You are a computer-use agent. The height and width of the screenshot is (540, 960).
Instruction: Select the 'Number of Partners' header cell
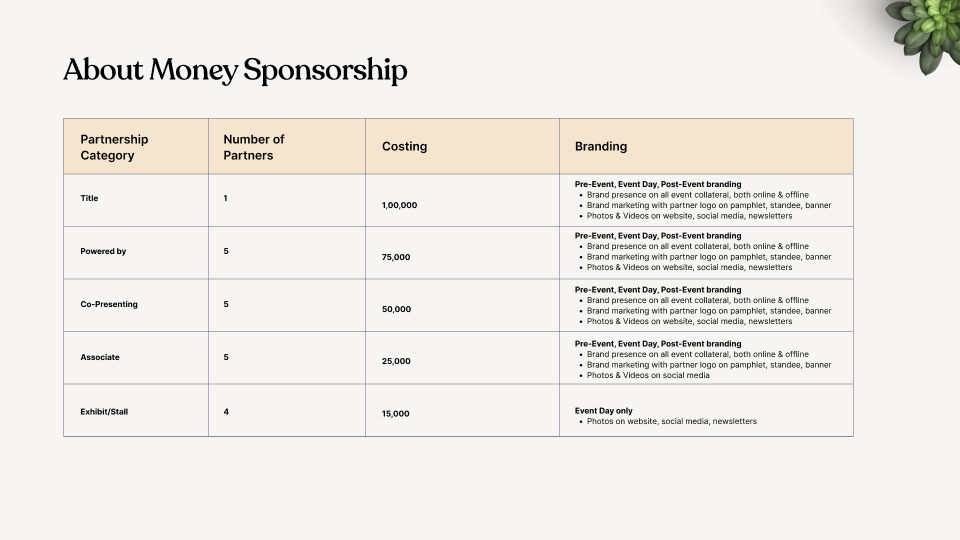[x=254, y=147]
